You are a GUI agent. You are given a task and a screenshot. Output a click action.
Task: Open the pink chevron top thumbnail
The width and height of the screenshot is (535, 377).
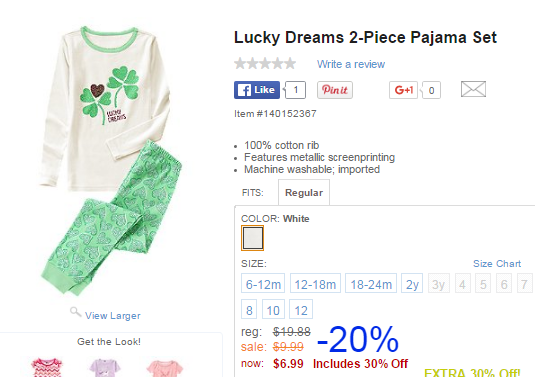click(x=47, y=367)
